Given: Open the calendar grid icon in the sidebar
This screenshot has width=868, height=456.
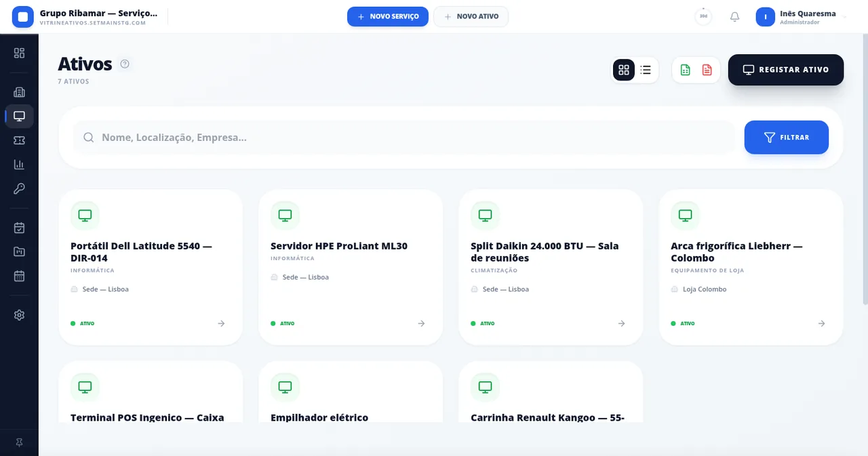Looking at the screenshot, I should pos(19,276).
